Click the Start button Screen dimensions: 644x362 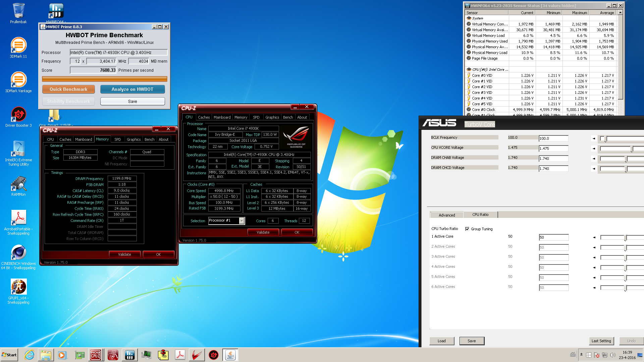pyautogui.click(x=9, y=355)
